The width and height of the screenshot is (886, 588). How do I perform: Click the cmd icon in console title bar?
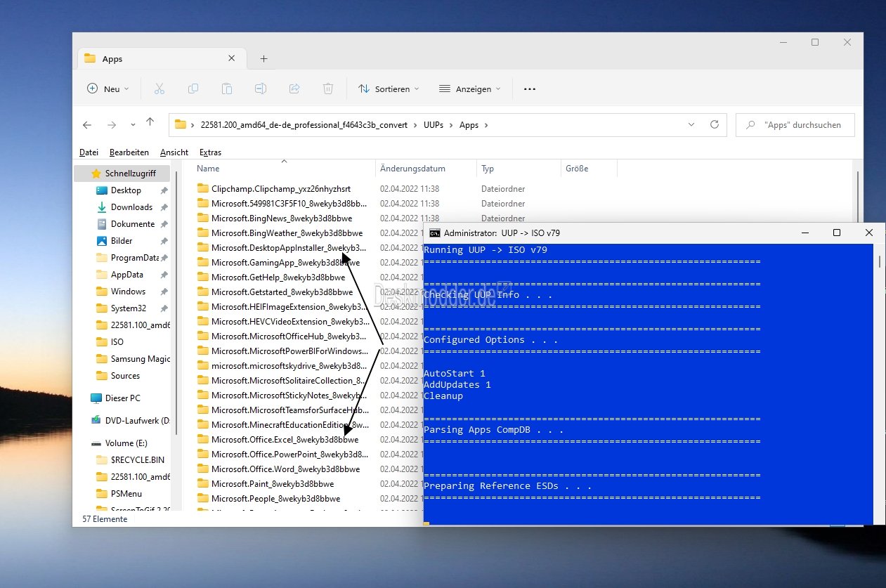[x=435, y=233]
